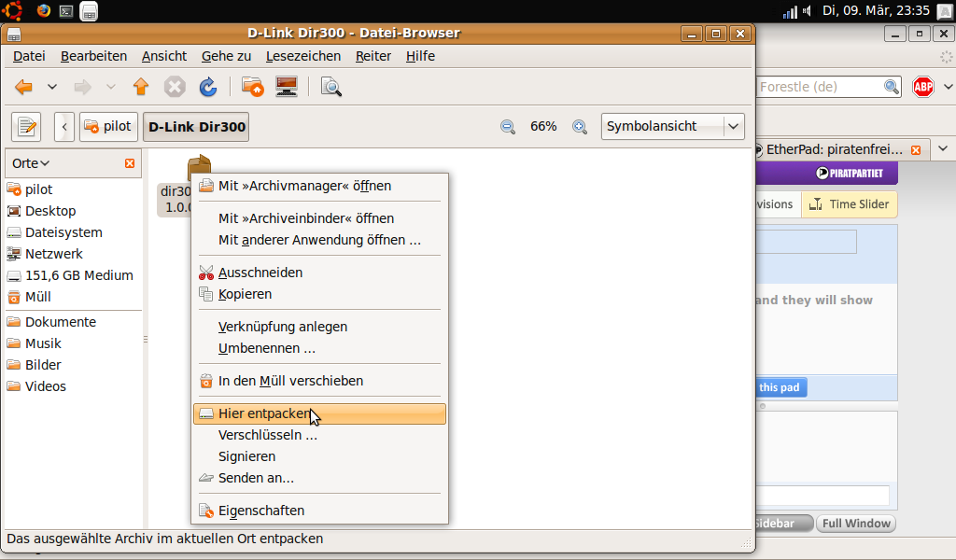The height and width of the screenshot is (560, 956).
Task: Zoom out the folder view
Action: pyautogui.click(x=508, y=127)
